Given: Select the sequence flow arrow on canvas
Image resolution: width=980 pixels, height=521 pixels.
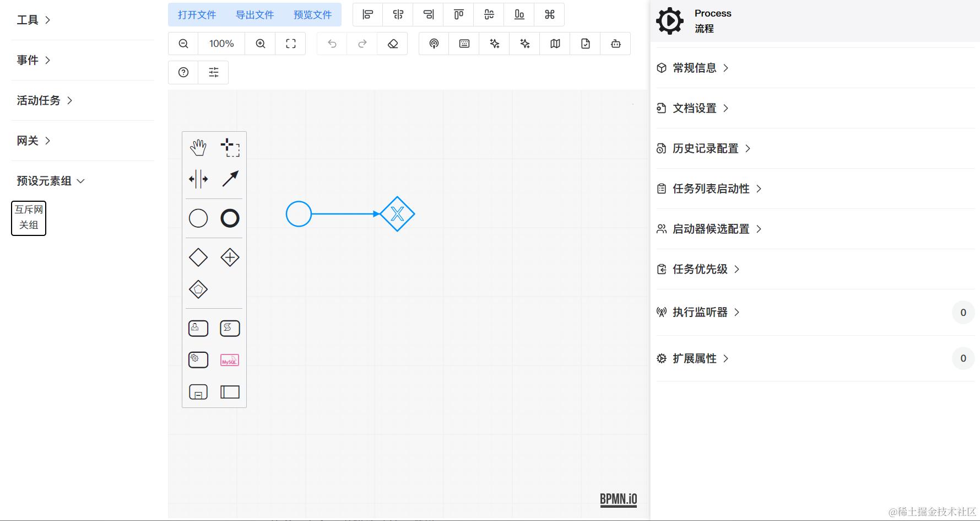Looking at the screenshot, I should [x=345, y=214].
